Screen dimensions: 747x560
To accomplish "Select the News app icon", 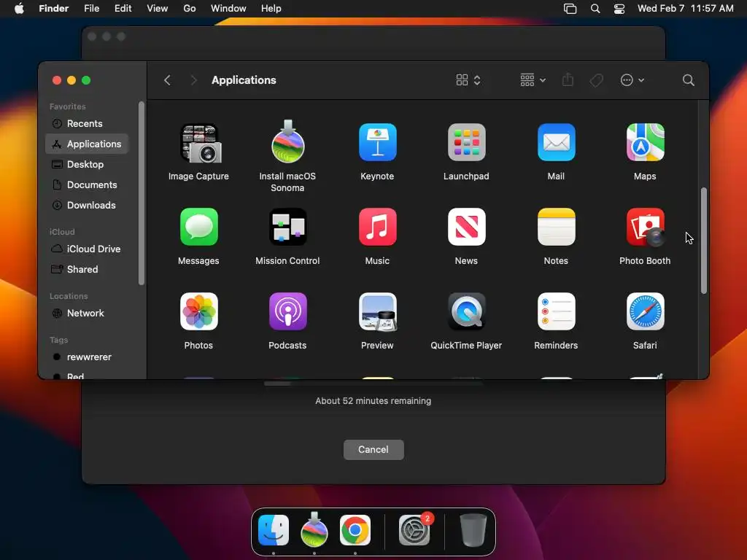I will pyautogui.click(x=466, y=227).
